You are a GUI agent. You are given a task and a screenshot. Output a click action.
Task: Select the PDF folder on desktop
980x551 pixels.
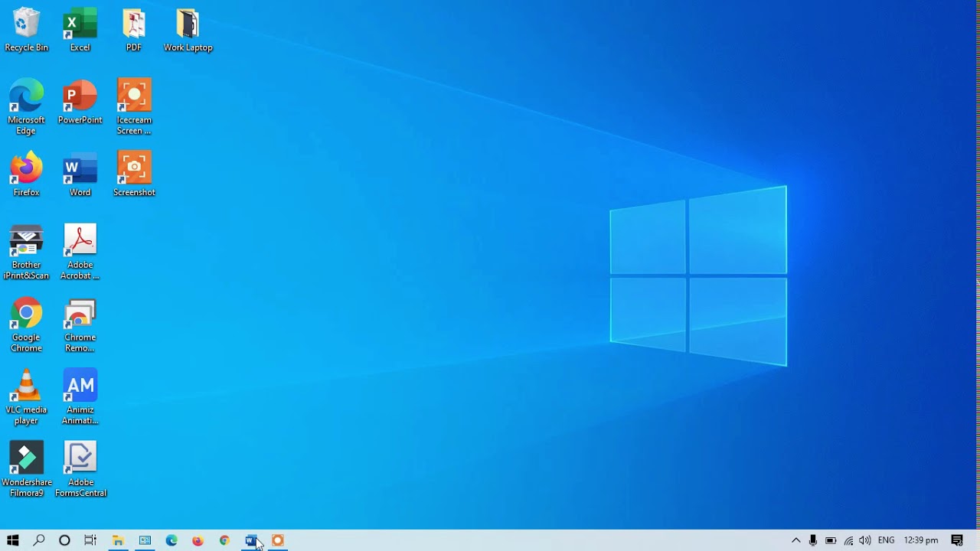click(x=134, y=31)
